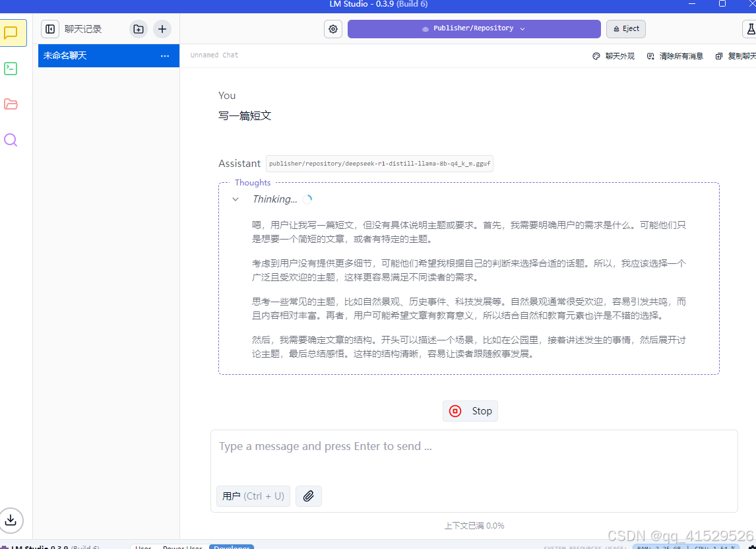Collapse the chat history sidebar
The height and width of the screenshot is (549, 756).
click(x=50, y=29)
